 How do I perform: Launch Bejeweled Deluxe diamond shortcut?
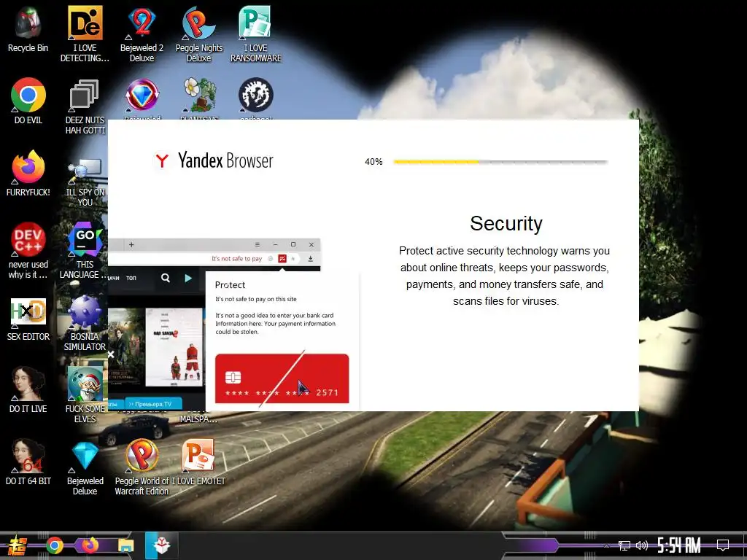pyautogui.click(x=85, y=467)
